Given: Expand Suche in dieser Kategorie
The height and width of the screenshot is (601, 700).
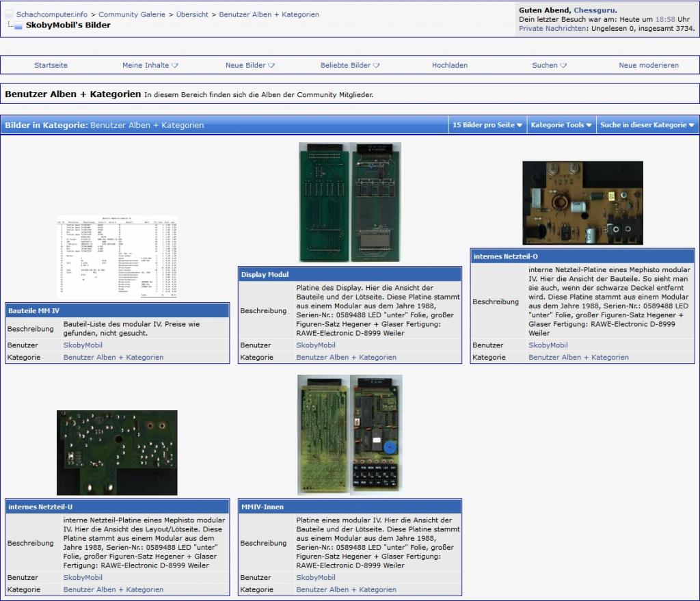Looking at the screenshot, I should 647,125.
